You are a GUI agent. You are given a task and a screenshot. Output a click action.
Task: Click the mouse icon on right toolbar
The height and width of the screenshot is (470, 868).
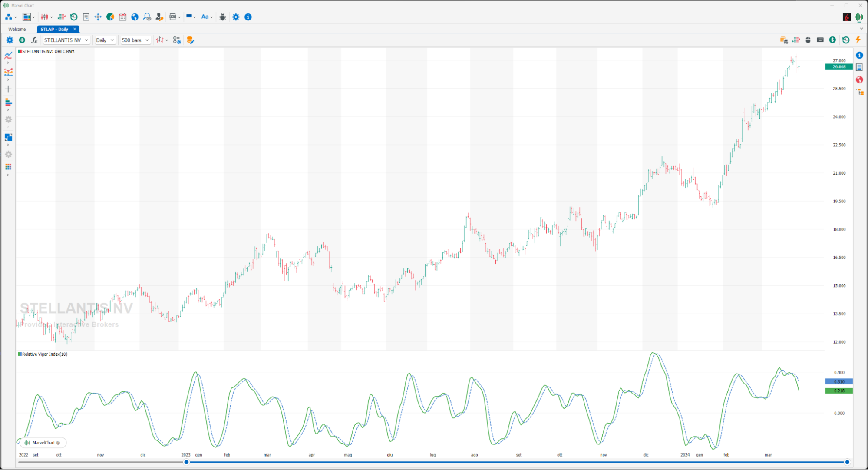pyautogui.click(x=808, y=40)
